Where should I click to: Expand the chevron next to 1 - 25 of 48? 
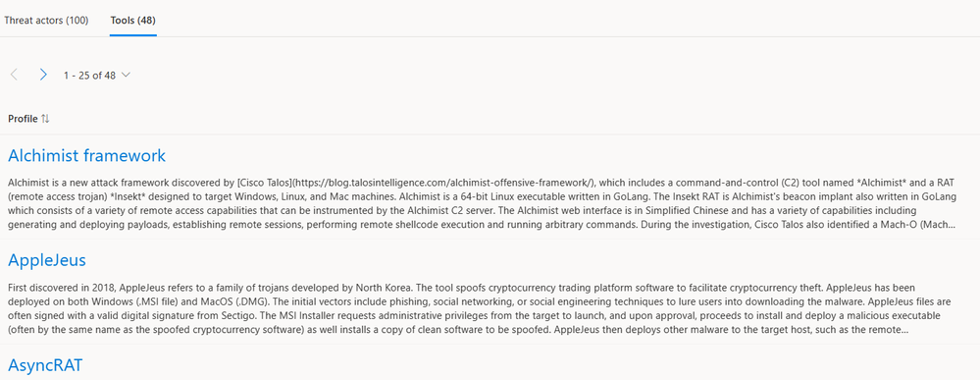(126, 76)
